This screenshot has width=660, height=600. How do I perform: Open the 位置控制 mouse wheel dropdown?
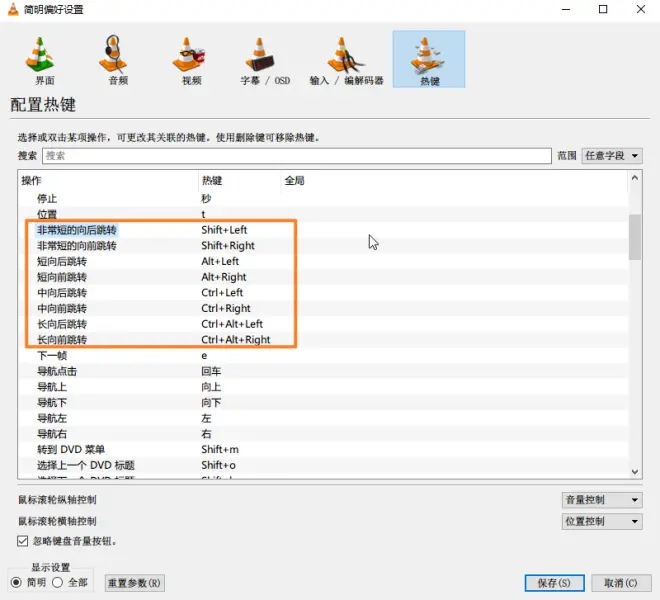tap(602, 521)
